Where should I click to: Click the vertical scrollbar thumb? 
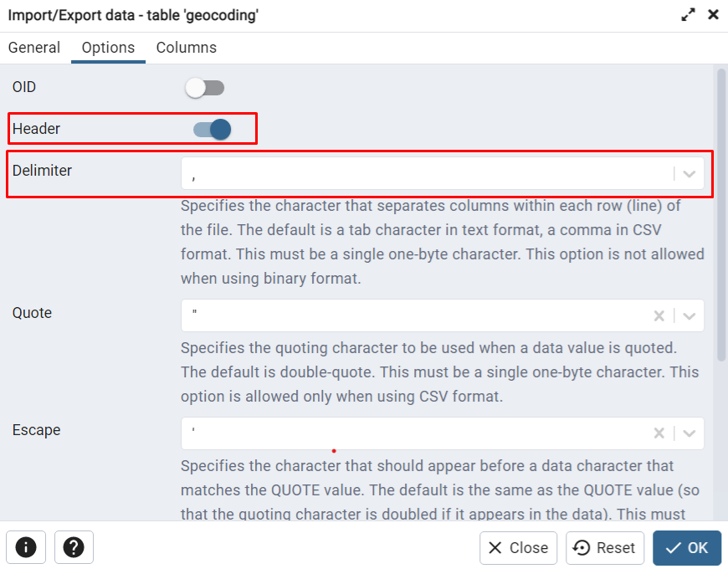click(721, 214)
